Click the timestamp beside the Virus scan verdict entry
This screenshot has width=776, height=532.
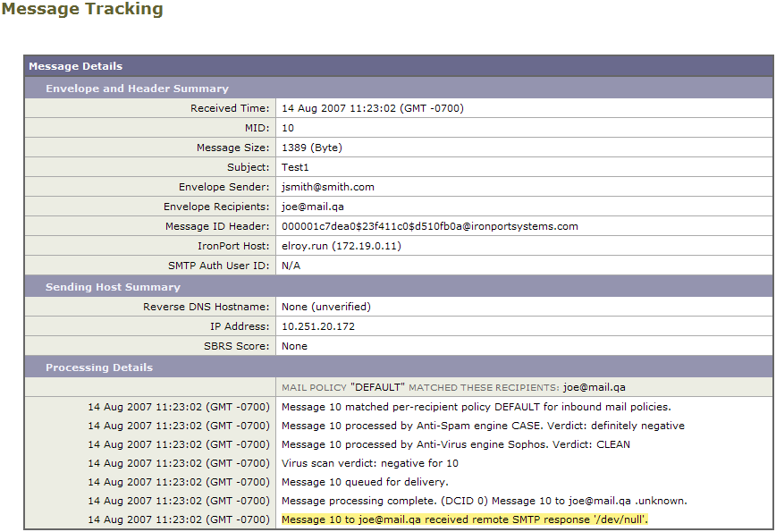click(x=179, y=464)
